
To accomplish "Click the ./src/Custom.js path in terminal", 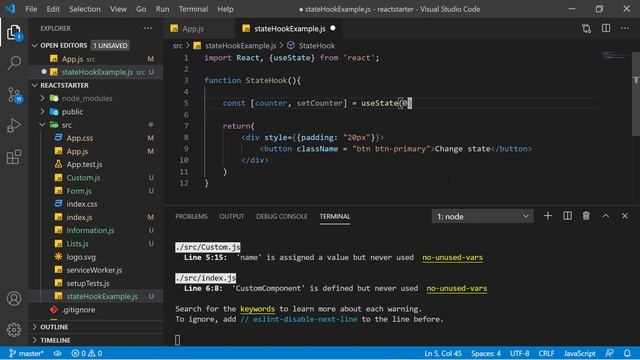I will coord(208,247).
